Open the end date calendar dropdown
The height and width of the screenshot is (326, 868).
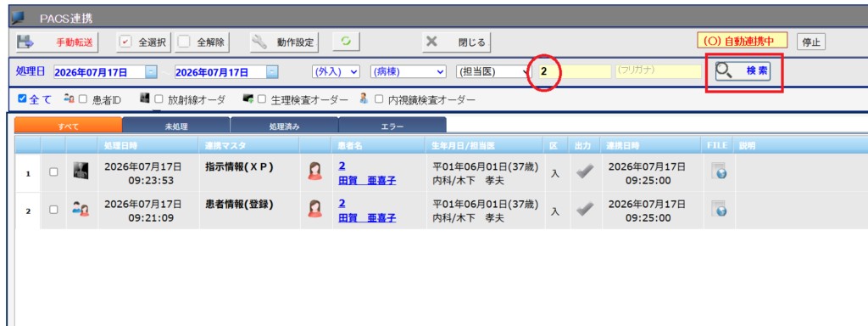272,72
